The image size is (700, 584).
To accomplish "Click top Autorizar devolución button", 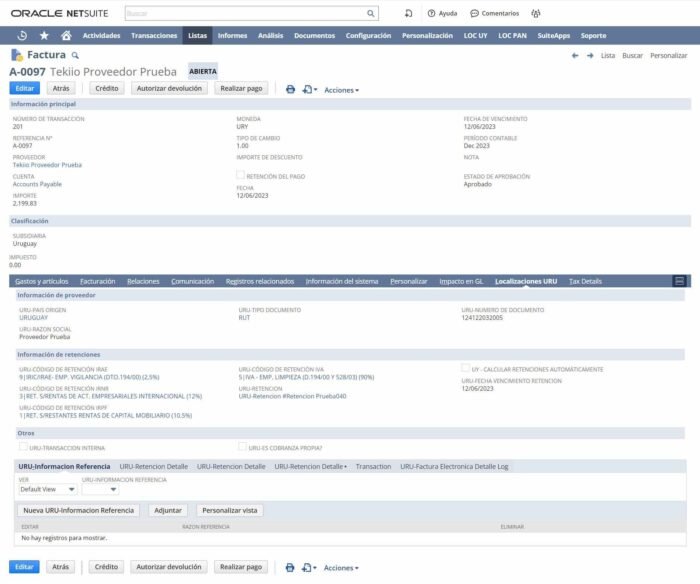I will click(x=169, y=88).
